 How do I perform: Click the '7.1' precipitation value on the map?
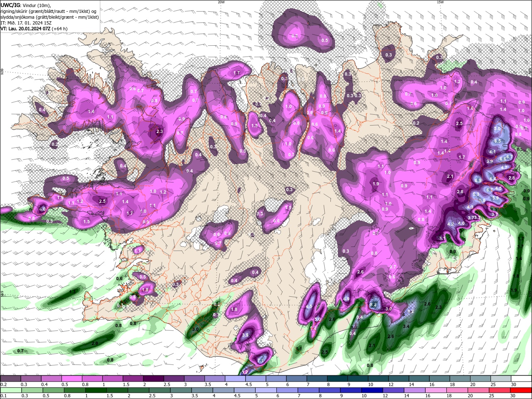pyautogui.click(x=261, y=360)
